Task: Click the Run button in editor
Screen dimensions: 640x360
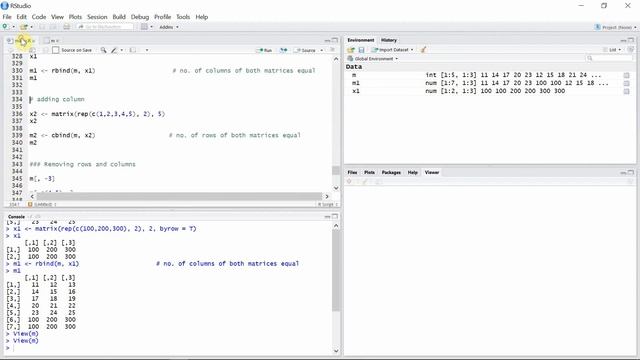Action: point(264,50)
